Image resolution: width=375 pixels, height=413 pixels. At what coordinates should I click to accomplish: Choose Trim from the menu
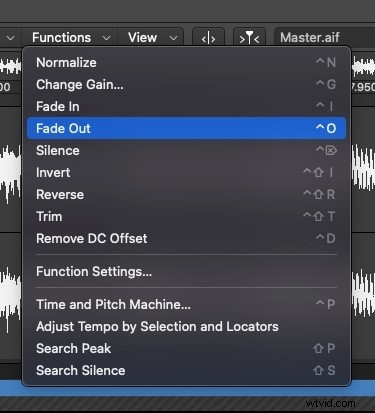(x=186, y=217)
